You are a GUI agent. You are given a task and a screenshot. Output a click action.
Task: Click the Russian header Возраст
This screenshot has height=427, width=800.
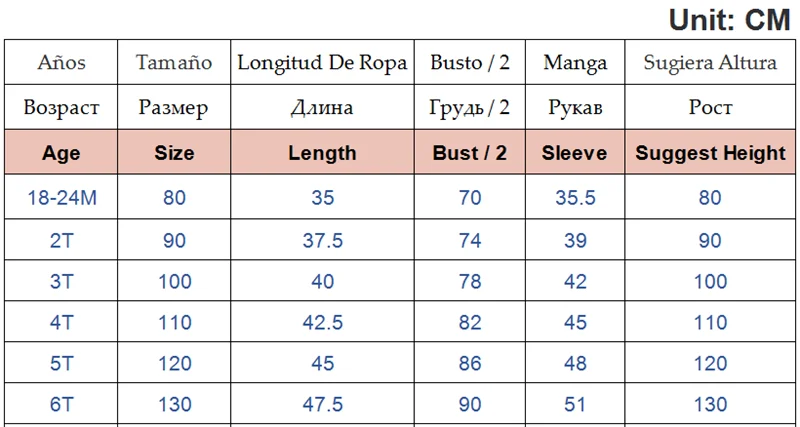pyautogui.click(x=61, y=107)
